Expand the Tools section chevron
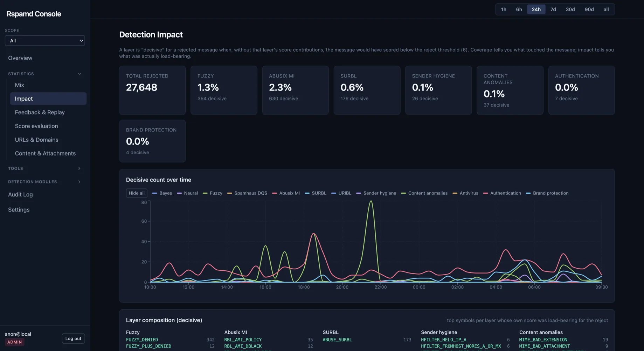The width and height of the screenshot is (644, 351). [79, 169]
